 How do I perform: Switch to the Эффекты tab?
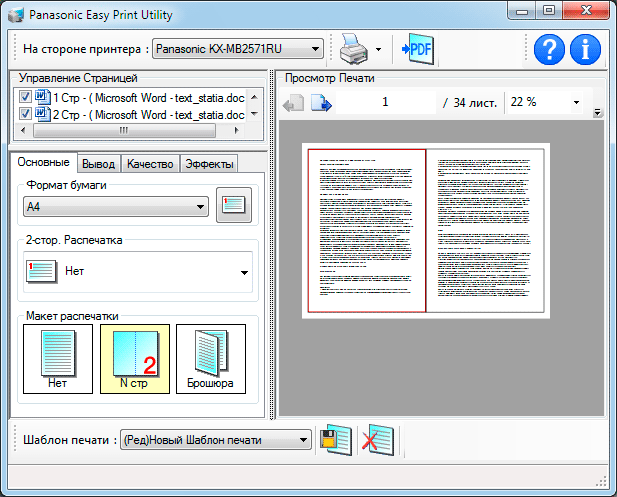click(x=209, y=164)
